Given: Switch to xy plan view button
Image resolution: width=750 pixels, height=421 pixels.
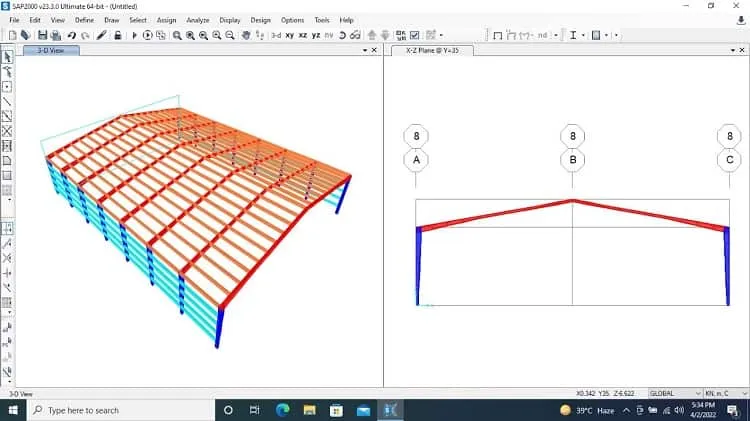Looking at the screenshot, I should (290, 35).
